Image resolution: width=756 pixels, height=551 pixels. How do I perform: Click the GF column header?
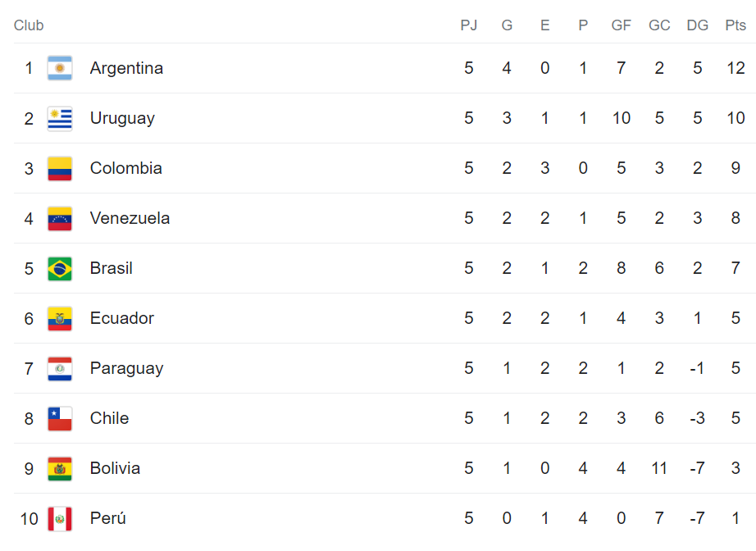point(621,25)
